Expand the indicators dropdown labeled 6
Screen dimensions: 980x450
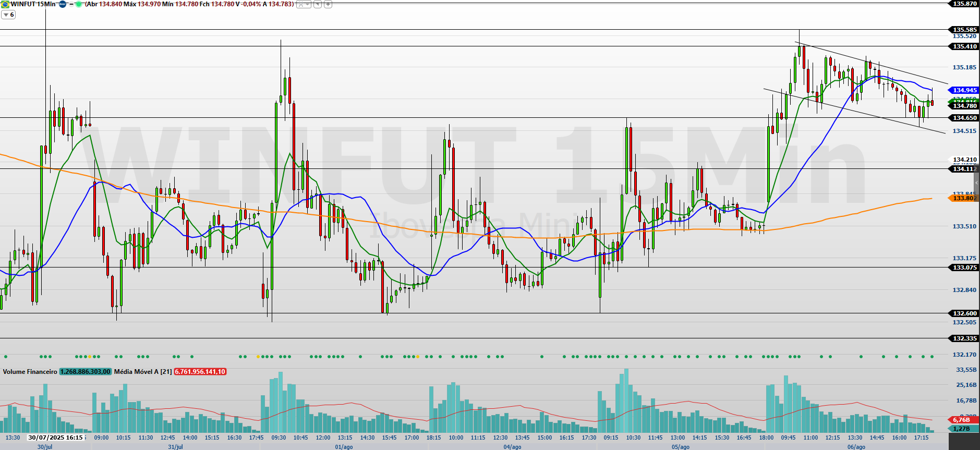(8, 15)
